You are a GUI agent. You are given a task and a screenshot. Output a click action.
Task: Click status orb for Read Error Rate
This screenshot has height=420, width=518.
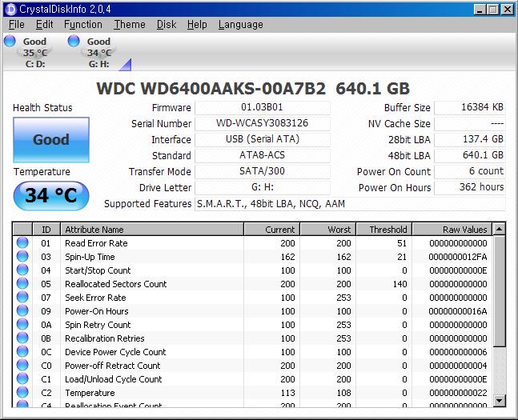click(x=22, y=242)
